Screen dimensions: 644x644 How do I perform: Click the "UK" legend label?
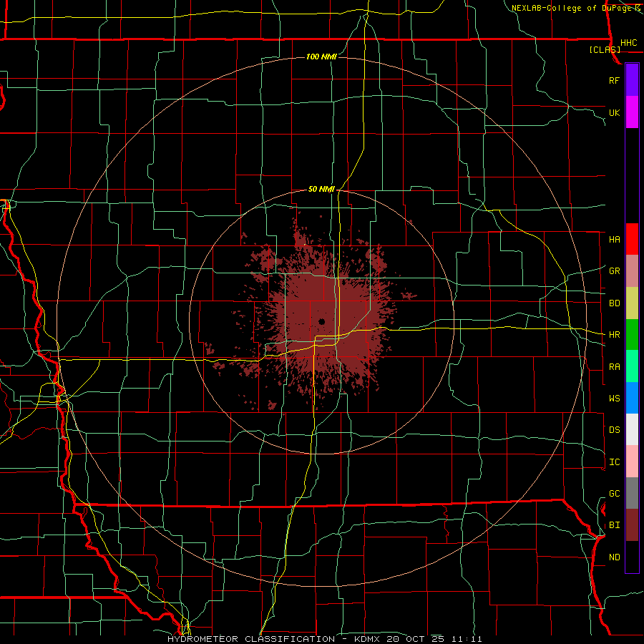614,112
